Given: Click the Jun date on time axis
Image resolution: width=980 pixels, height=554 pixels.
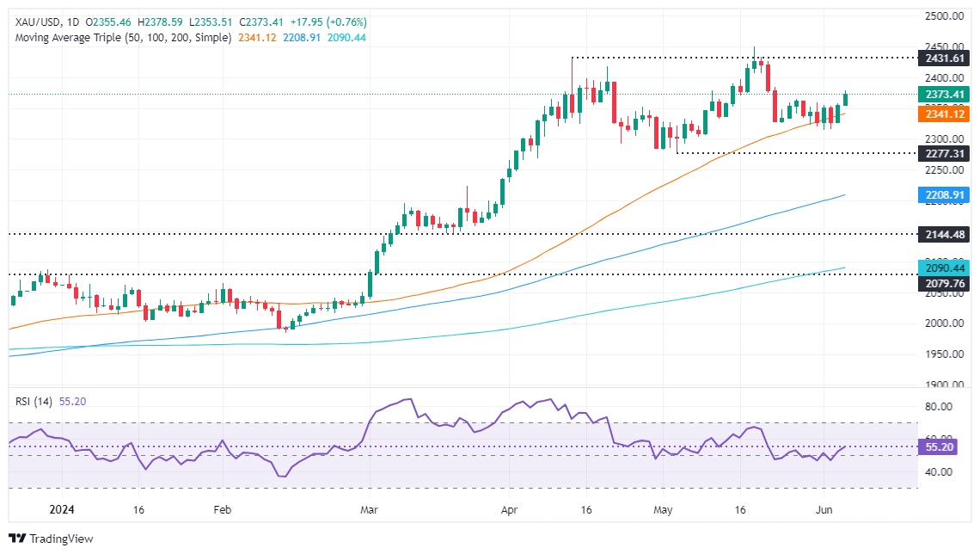Looking at the screenshot, I should pyautogui.click(x=824, y=509).
